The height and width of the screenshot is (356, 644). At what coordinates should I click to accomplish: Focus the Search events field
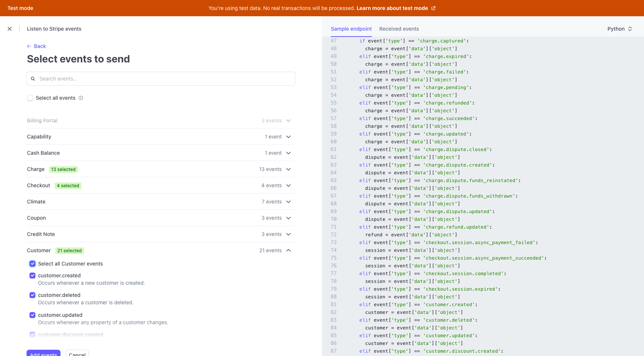point(161,79)
